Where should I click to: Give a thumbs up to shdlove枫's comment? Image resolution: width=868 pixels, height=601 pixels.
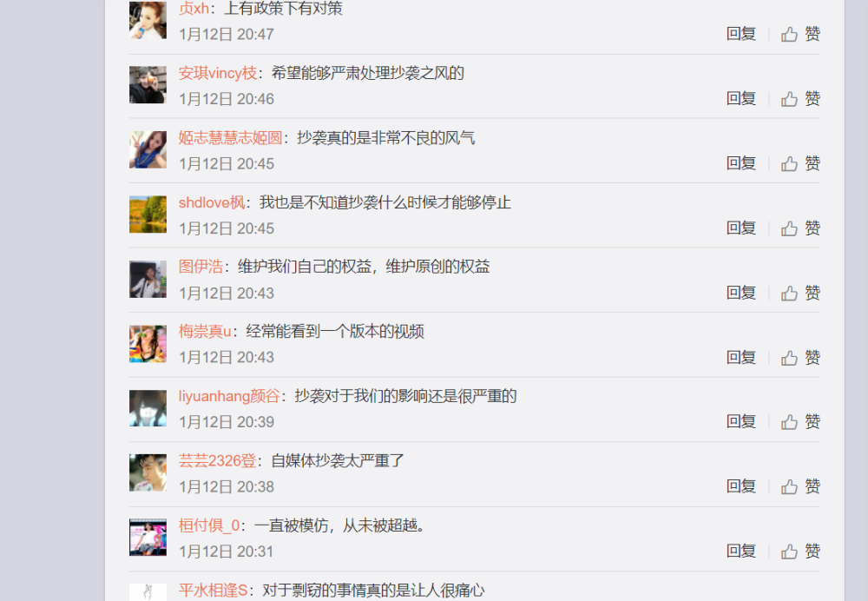tap(800, 228)
